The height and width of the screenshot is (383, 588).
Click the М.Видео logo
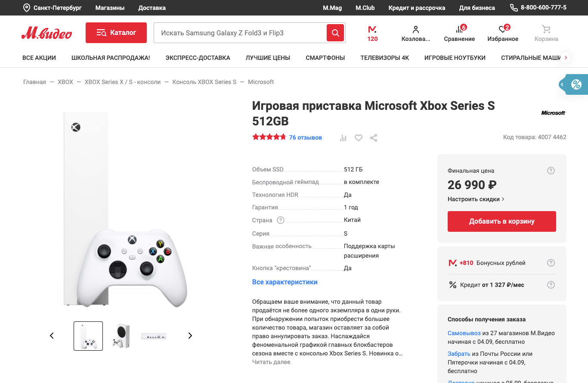tap(46, 33)
